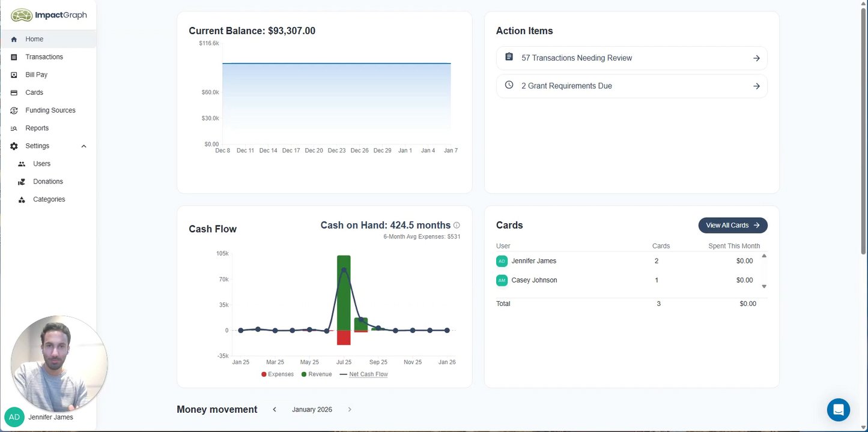Open 57 Transactions Needing Review
868x432 pixels.
point(631,58)
